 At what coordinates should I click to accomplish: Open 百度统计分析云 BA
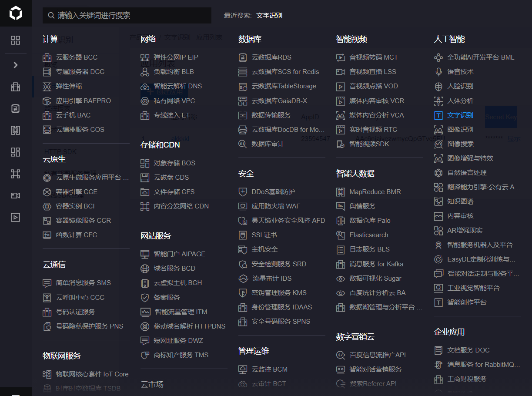coord(378,293)
